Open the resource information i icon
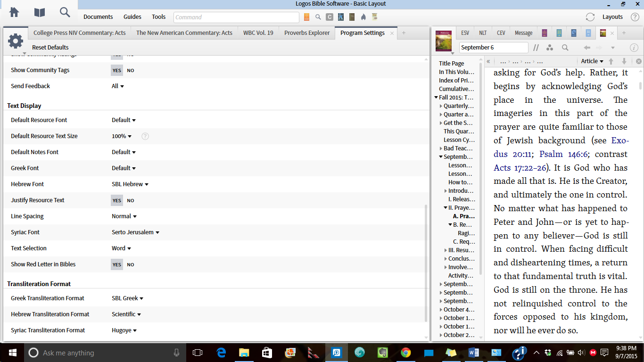 coord(635,48)
